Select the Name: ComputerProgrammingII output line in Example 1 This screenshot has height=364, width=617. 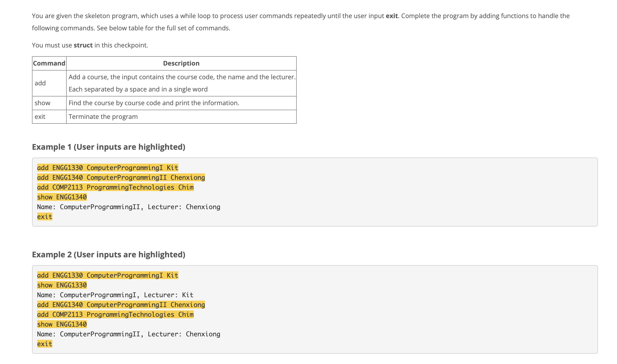pos(128,207)
